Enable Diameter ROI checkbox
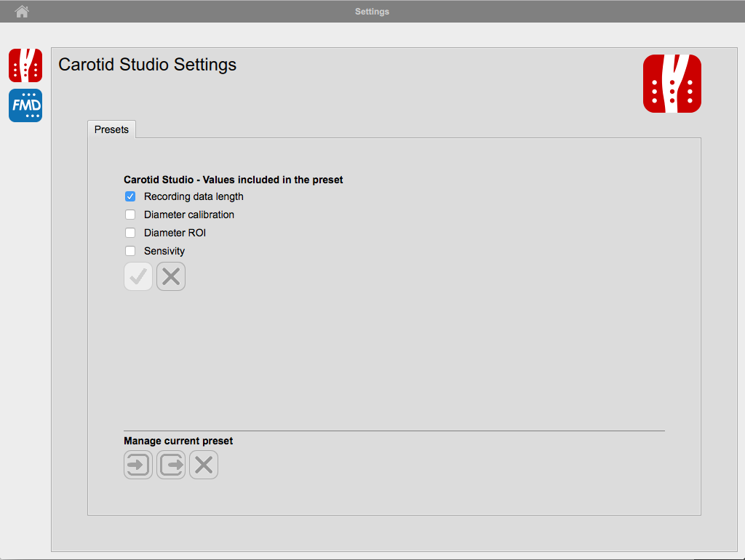 130,233
